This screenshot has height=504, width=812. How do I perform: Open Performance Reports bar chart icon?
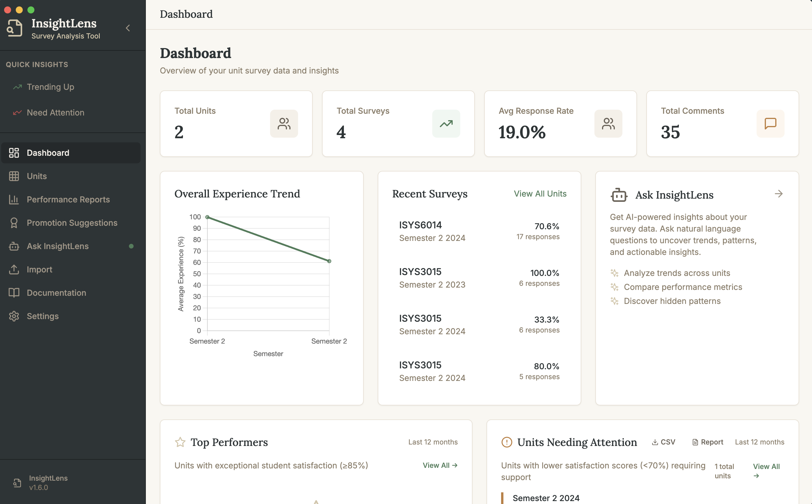[14, 199]
